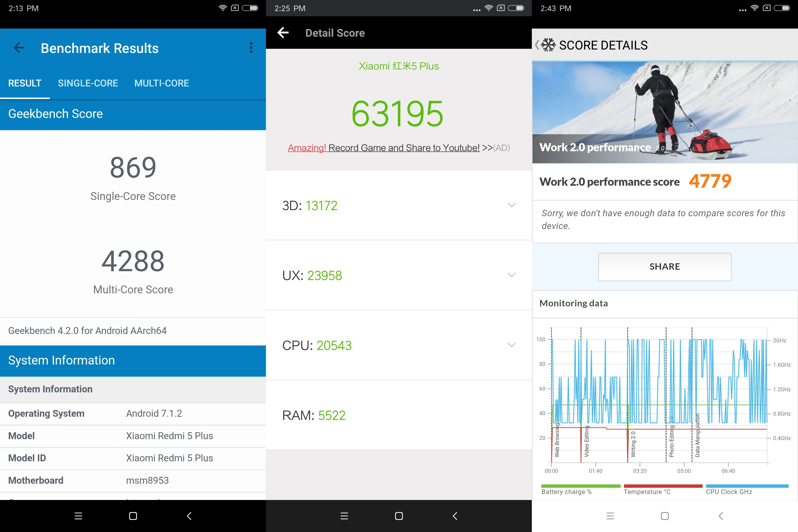Tap Work 2.0 performance banner image

665,112
